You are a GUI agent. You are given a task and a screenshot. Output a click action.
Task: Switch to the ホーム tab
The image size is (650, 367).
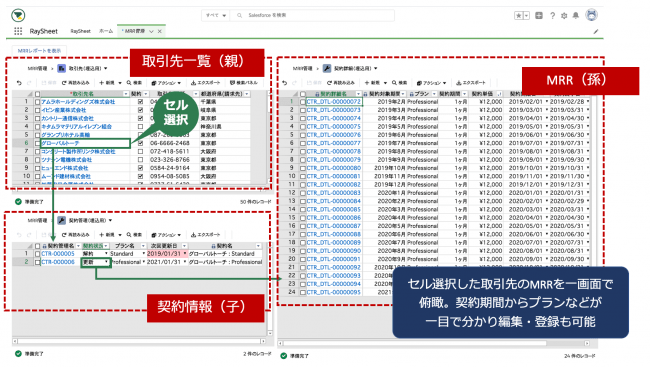[x=106, y=31]
